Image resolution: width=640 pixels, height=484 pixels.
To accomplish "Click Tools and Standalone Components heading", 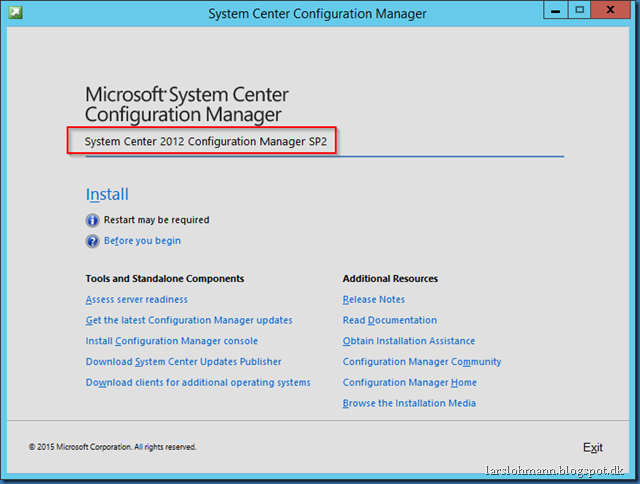I will click(x=164, y=279).
